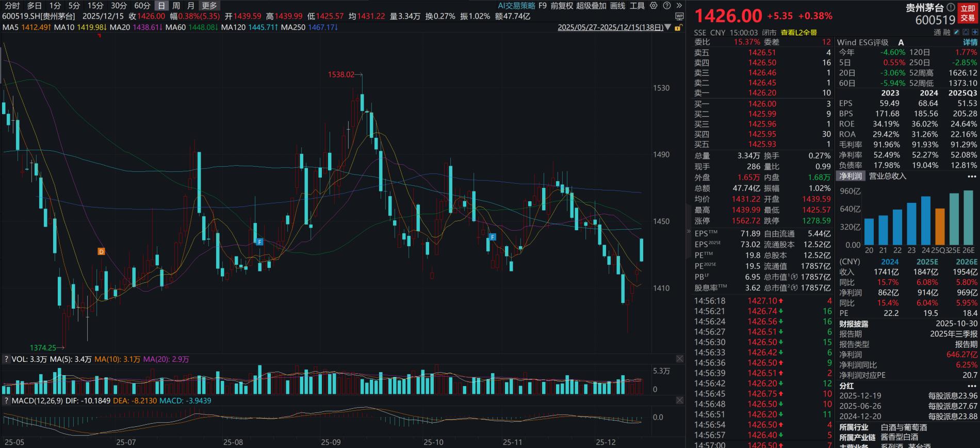This screenshot has height=448, width=980.
Task: Click the orange padlock icon by date range
Action: [x=679, y=27]
